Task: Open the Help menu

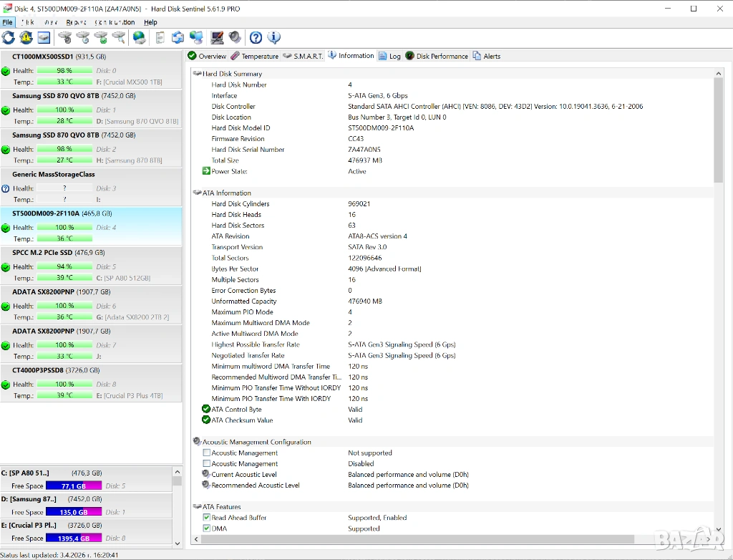Action: pyautogui.click(x=150, y=22)
